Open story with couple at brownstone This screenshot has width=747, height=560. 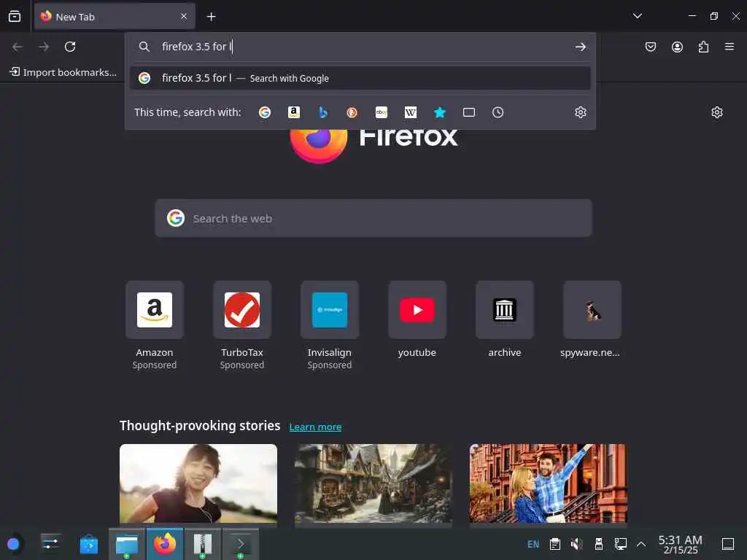(549, 484)
